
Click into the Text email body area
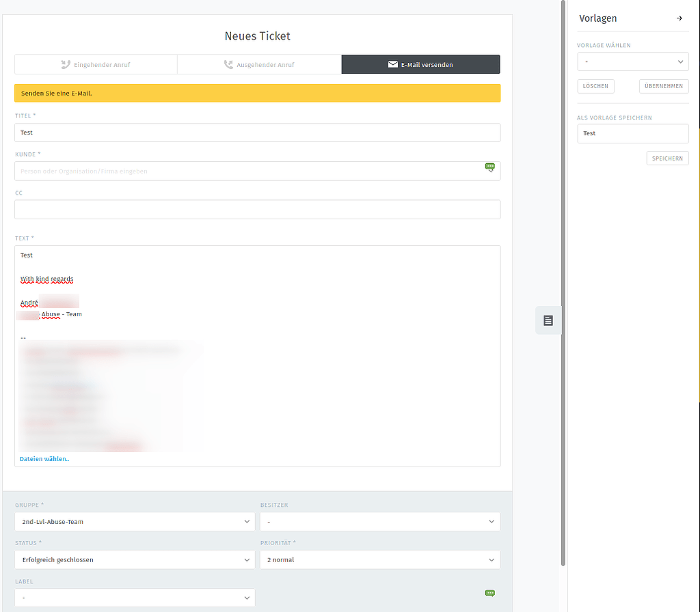(x=257, y=356)
